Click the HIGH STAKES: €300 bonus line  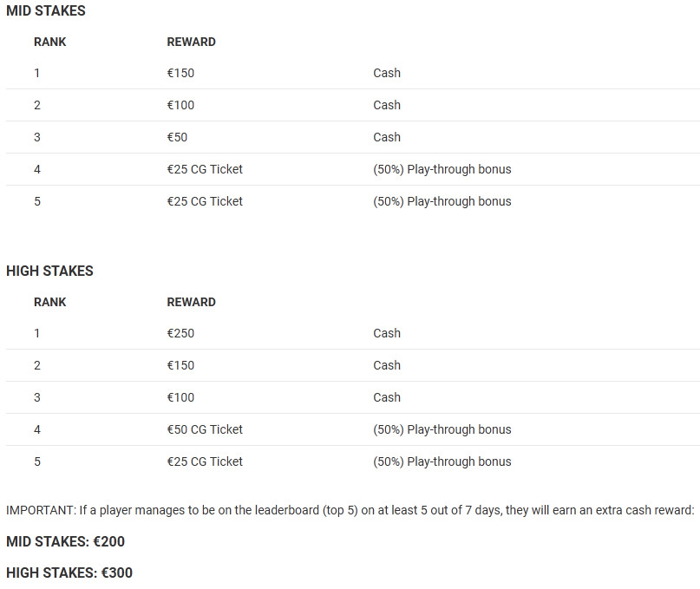[x=69, y=573]
